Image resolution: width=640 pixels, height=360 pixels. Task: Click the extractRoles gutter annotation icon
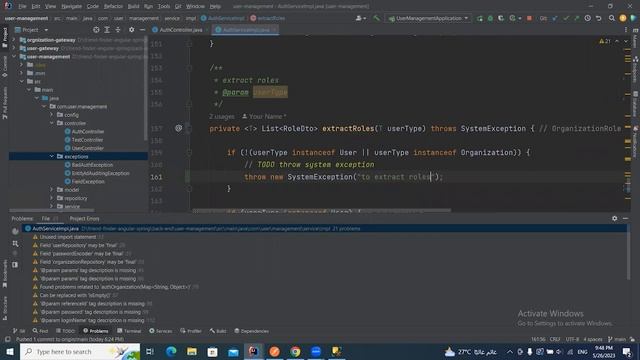coord(178,129)
